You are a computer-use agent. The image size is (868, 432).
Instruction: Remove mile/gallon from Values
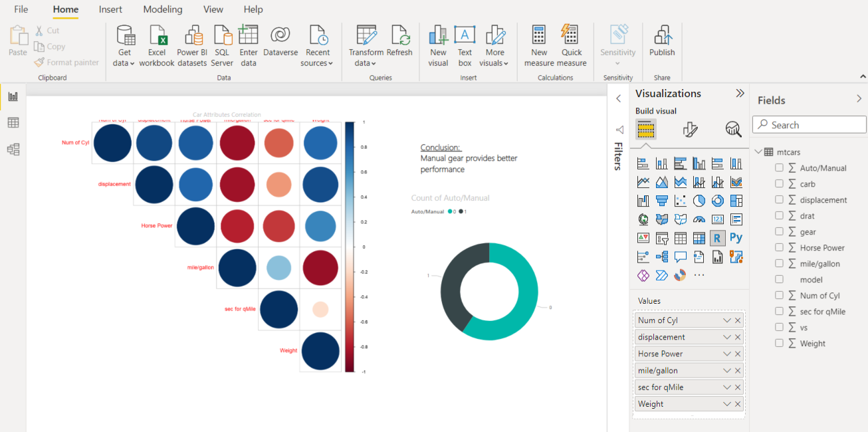(x=738, y=370)
